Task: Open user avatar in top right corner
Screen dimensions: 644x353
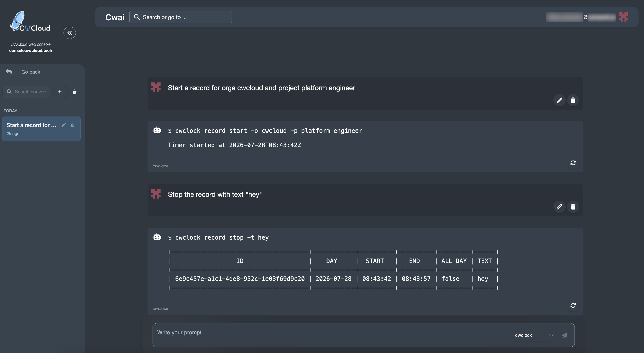Action: point(623,17)
